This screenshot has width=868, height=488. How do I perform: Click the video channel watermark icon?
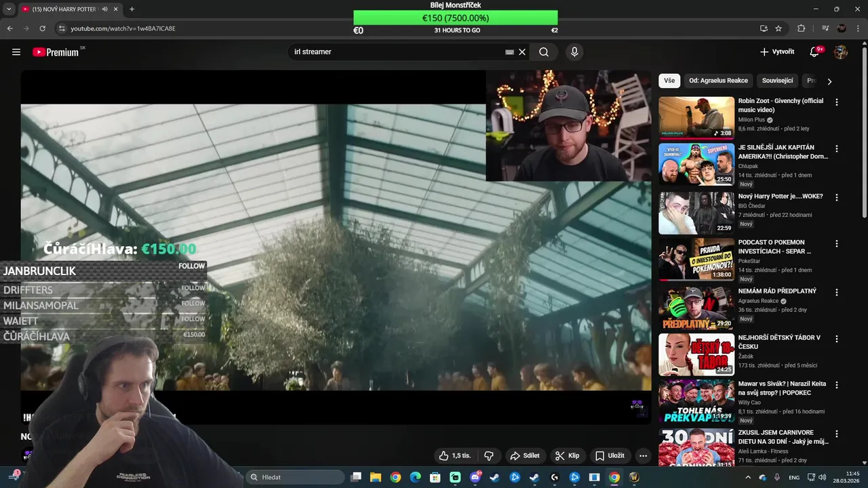point(637,406)
